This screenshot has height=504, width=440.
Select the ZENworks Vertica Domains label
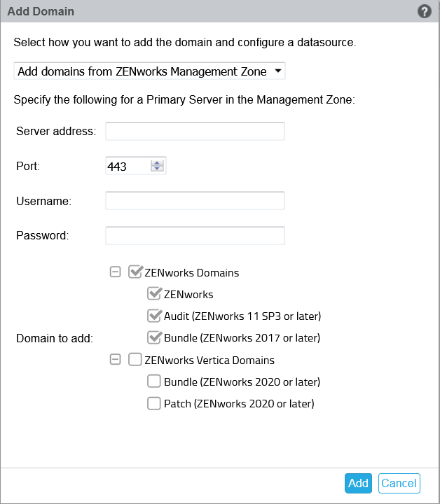[209, 360]
